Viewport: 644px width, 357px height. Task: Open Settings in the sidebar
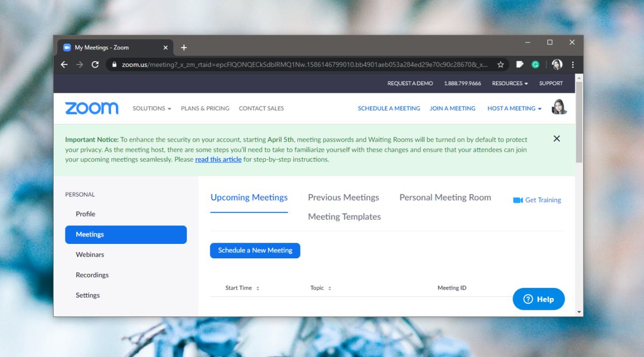[x=87, y=295]
